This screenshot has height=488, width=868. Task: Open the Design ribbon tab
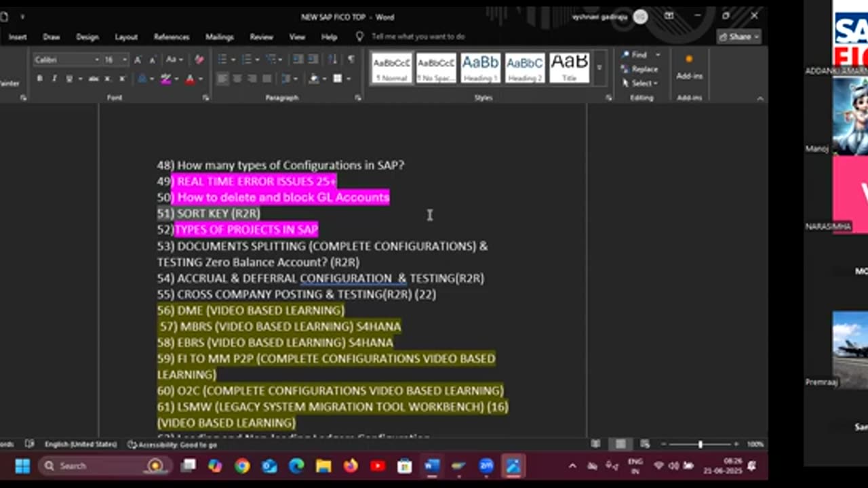point(87,37)
